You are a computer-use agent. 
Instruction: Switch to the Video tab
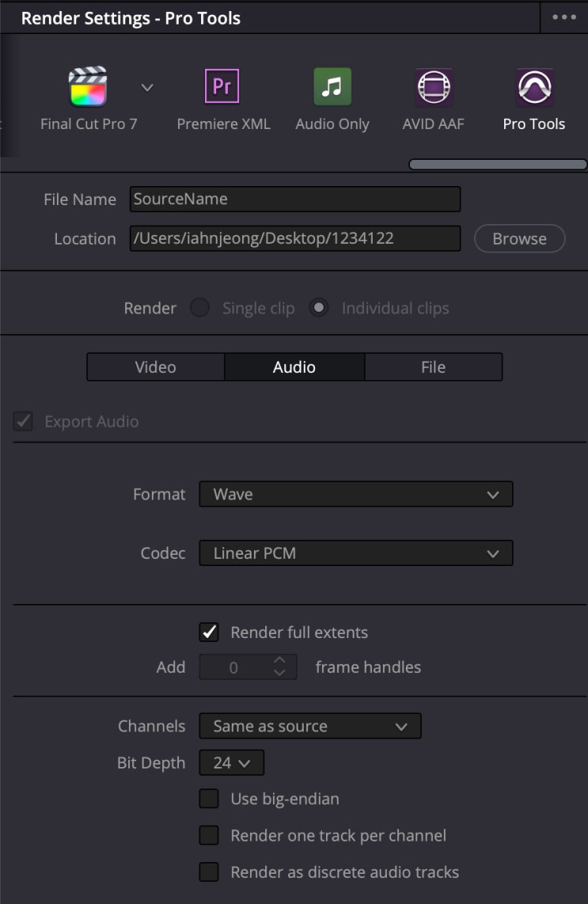pyautogui.click(x=155, y=367)
